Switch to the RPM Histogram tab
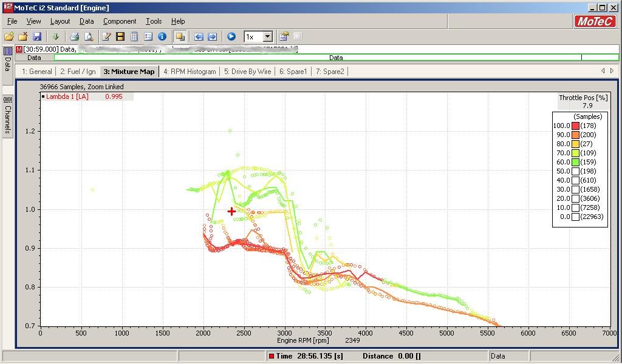 pos(190,72)
